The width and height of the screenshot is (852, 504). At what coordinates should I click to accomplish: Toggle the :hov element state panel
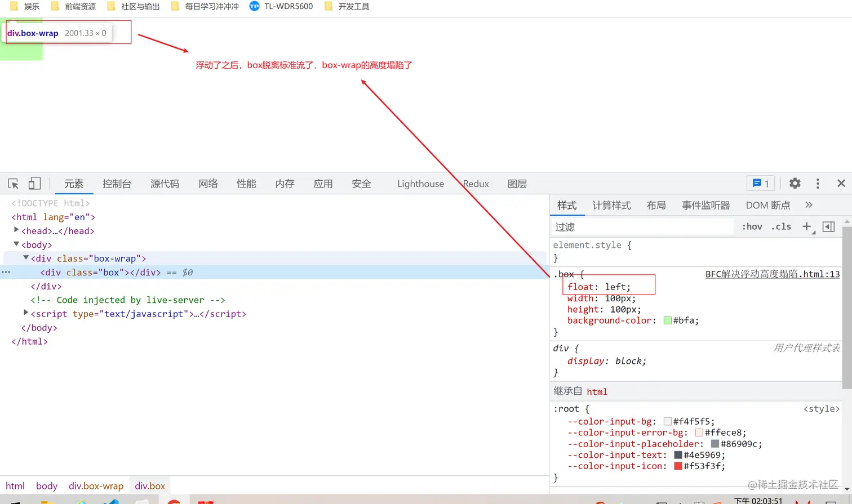pyautogui.click(x=752, y=226)
